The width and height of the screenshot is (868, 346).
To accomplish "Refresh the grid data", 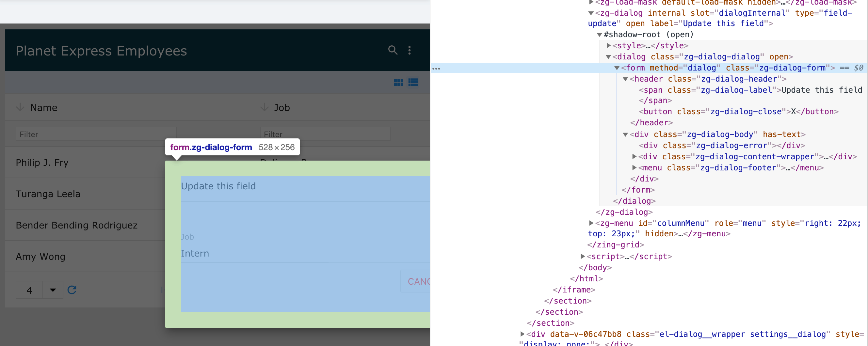I will click(72, 290).
